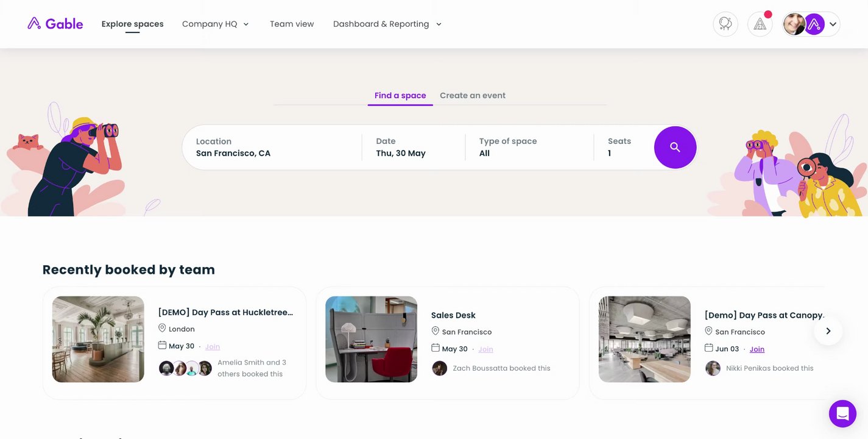The image size is (868, 439).
Task: Join the Canopy Day Pass booking
Action: point(757,349)
